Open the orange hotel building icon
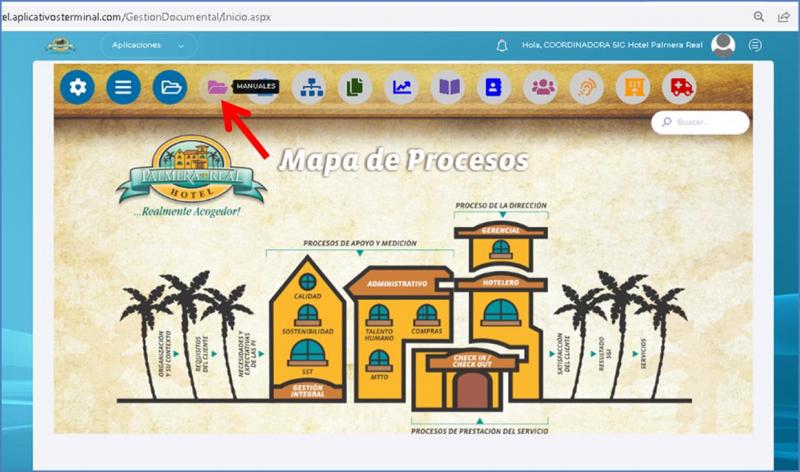The height and width of the screenshot is (472, 800). (633, 87)
